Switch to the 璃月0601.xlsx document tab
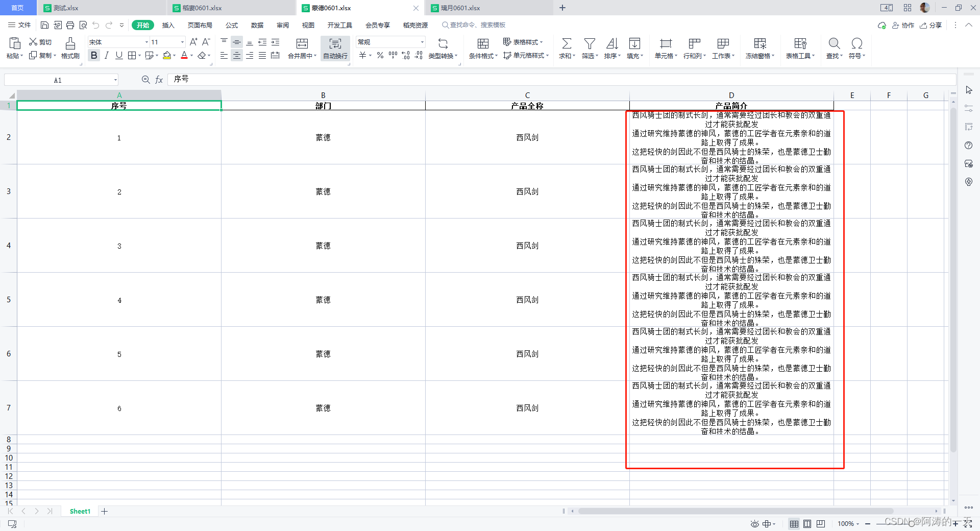980x531 pixels. [489, 8]
